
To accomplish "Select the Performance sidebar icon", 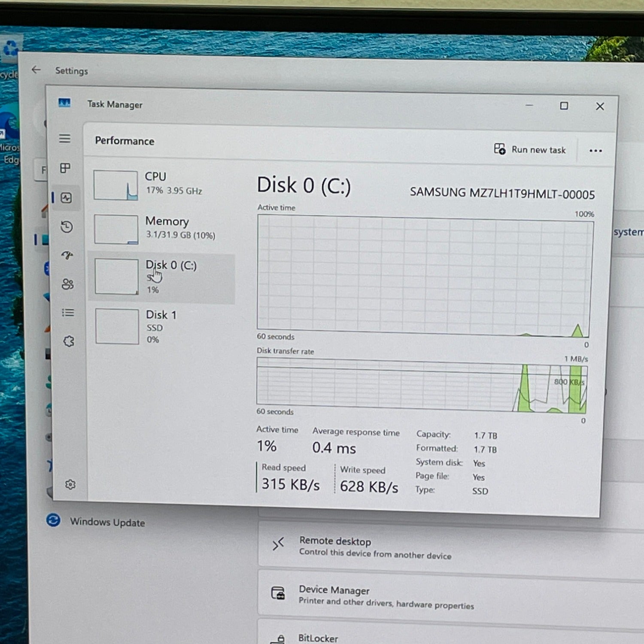I will pyautogui.click(x=66, y=198).
